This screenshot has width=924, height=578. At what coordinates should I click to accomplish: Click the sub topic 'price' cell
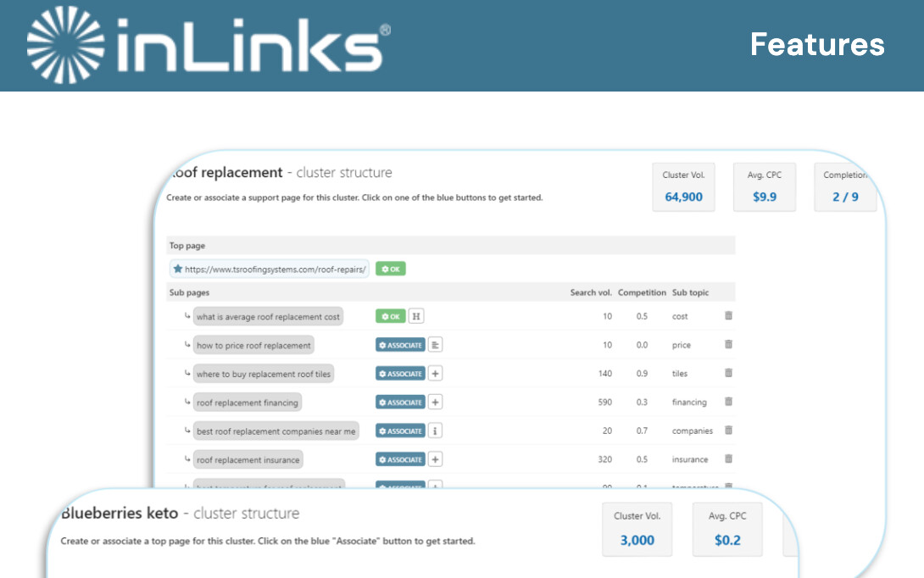tap(682, 345)
